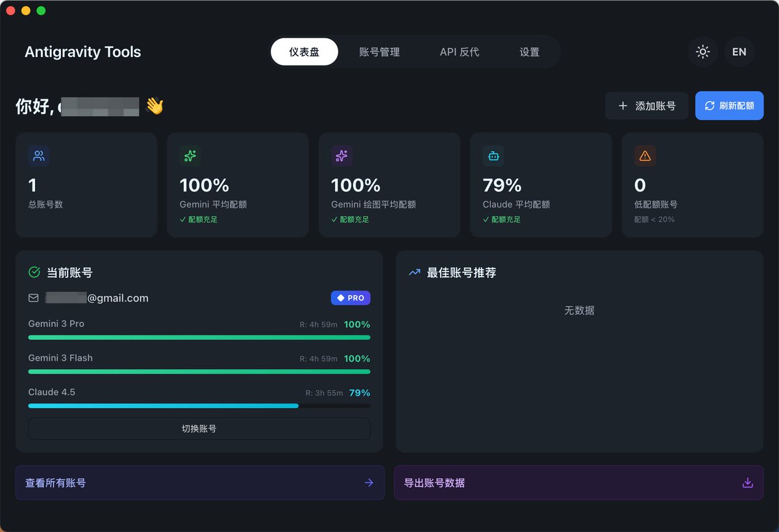Click the Claude 4.5 quota progress bar
This screenshot has width=779, height=532.
pos(199,405)
